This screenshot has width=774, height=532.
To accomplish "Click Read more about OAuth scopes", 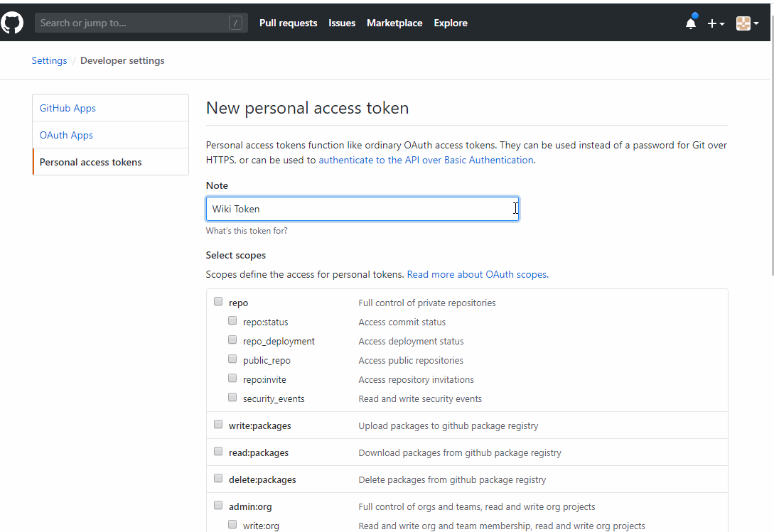I will tap(476, 273).
